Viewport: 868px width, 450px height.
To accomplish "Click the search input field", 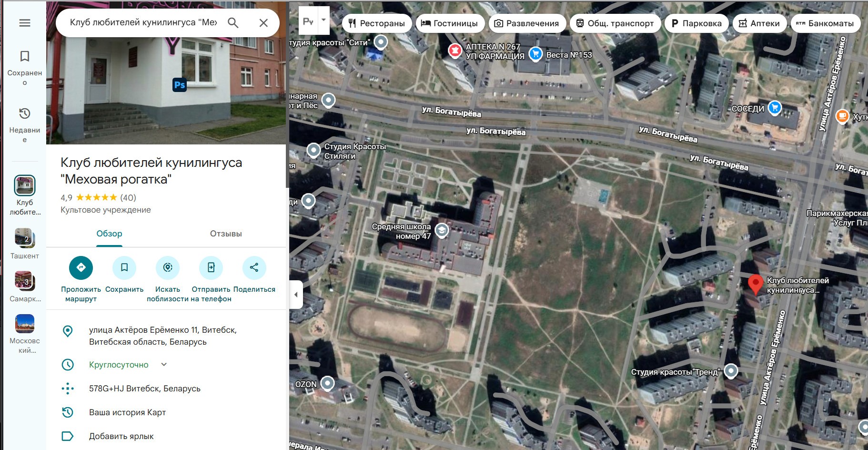I will [x=143, y=22].
